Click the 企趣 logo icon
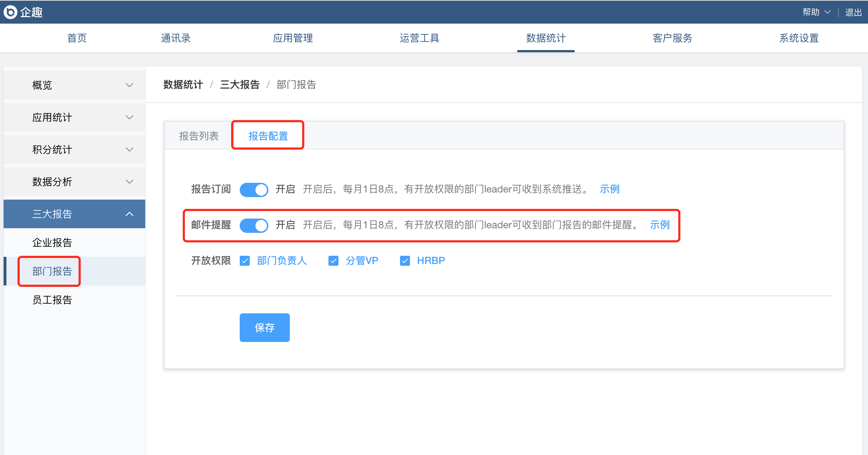The image size is (868, 455). [10, 12]
